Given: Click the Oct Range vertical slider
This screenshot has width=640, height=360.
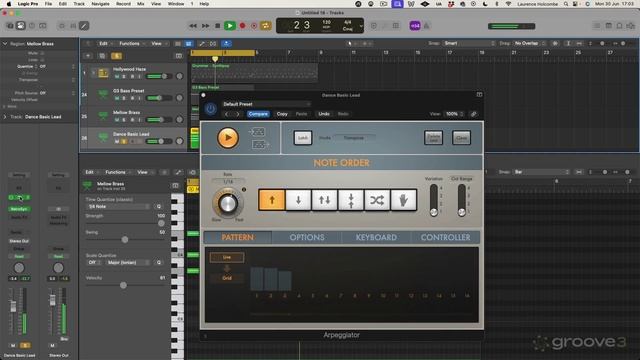Looking at the screenshot, I should [x=462, y=200].
